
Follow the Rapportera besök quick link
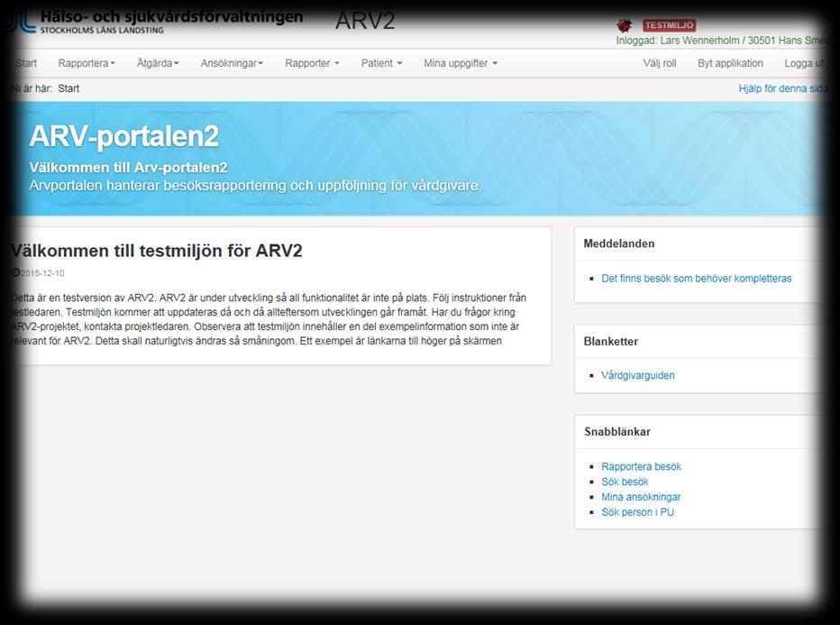(641, 466)
